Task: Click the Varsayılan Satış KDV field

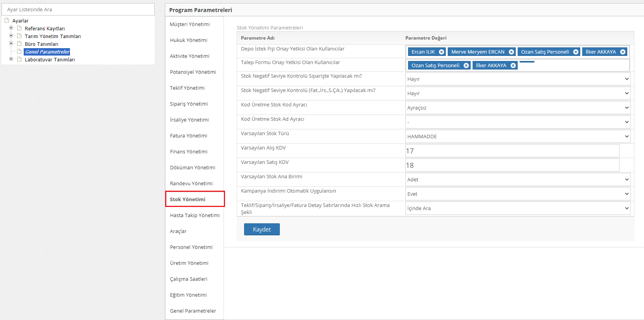Action: (512, 165)
